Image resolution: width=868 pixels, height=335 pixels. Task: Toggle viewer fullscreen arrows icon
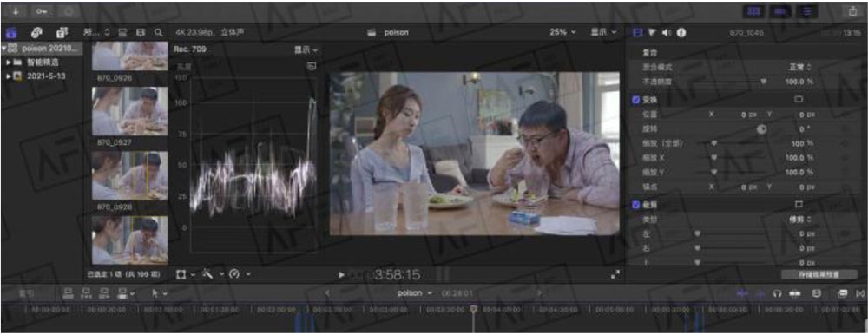(615, 274)
